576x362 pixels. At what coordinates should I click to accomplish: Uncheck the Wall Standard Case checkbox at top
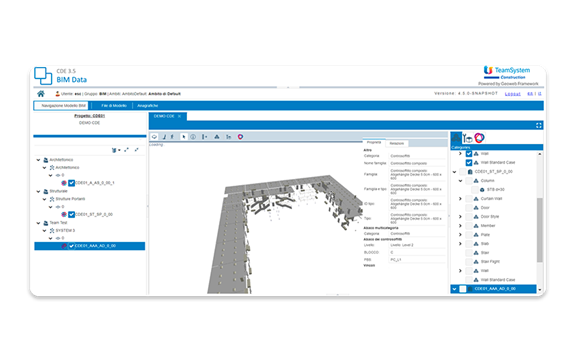(x=469, y=162)
